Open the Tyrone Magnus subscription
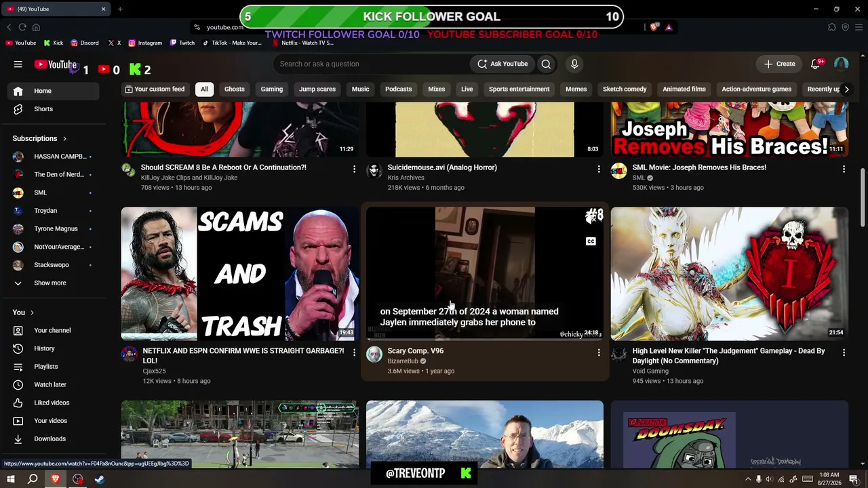This screenshot has width=868, height=488. (x=53, y=229)
